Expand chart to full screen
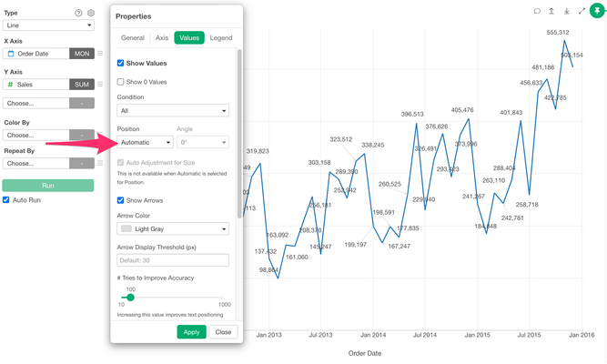 point(582,11)
